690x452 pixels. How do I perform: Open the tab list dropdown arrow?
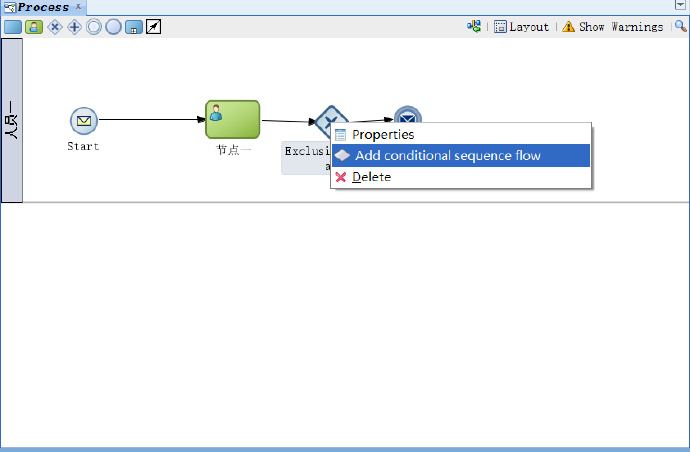tap(680, 5)
